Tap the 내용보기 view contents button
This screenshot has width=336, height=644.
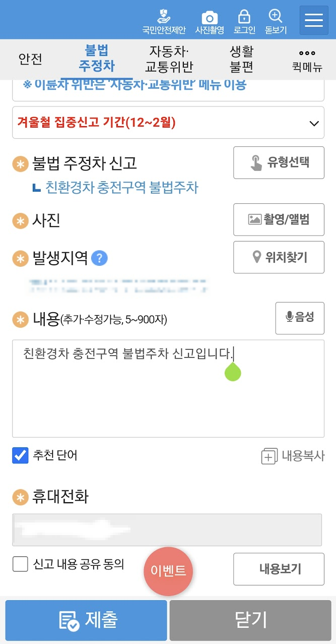point(279,569)
